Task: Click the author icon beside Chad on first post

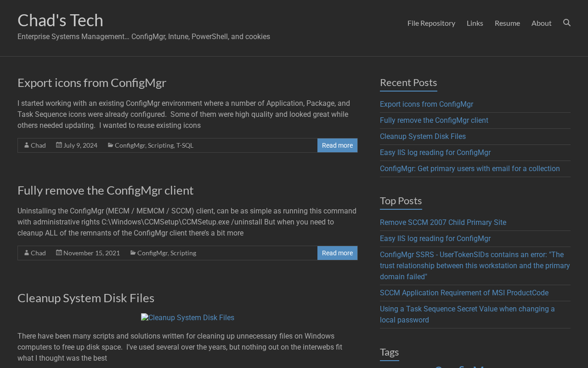Action: [x=27, y=145]
